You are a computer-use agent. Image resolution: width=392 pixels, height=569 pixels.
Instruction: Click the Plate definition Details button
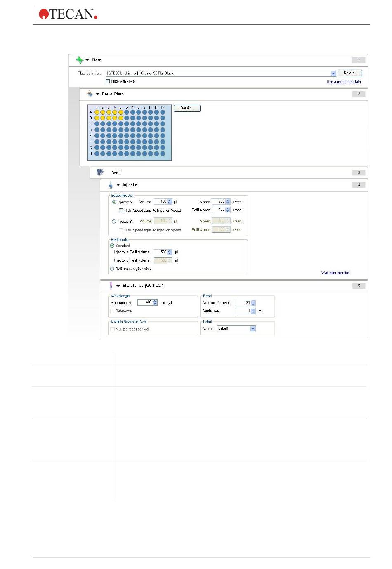tap(350, 73)
